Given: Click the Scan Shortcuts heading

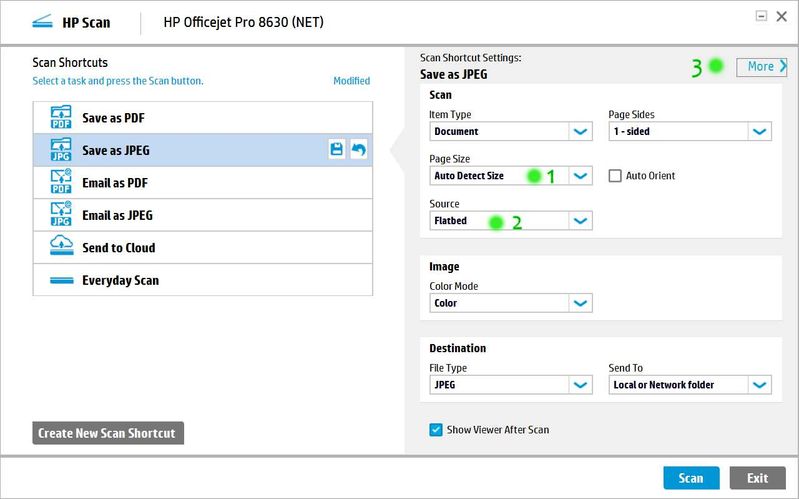Looking at the screenshot, I should click(x=70, y=62).
